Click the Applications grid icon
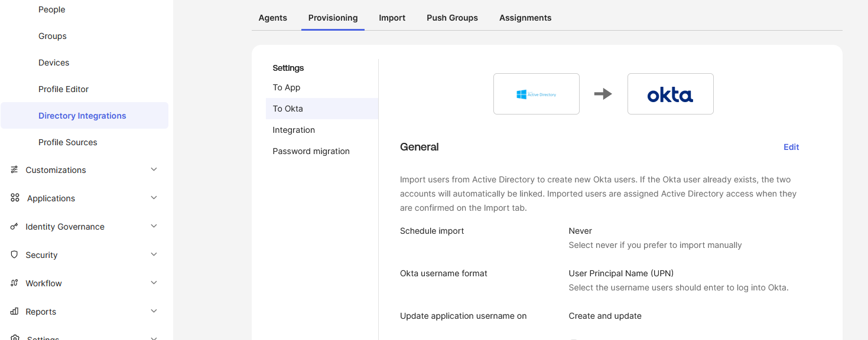The width and height of the screenshot is (868, 340). pyautogui.click(x=15, y=198)
